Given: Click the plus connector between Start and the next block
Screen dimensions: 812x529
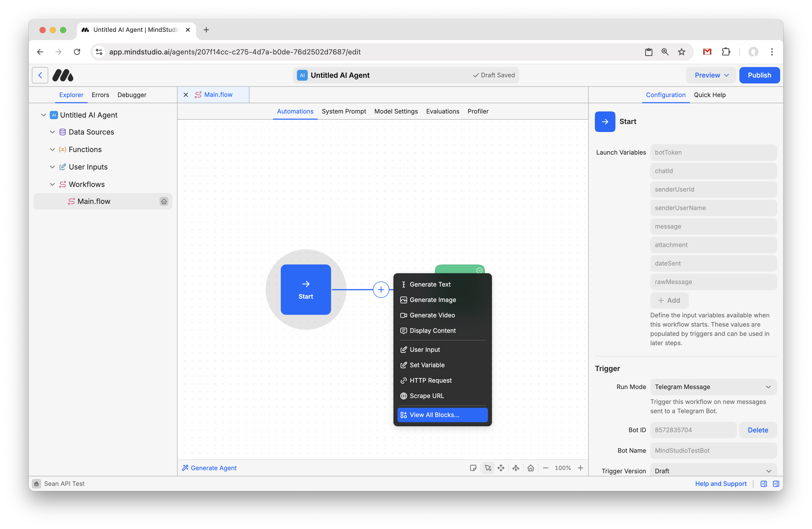Looking at the screenshot, I should [381, 289].
